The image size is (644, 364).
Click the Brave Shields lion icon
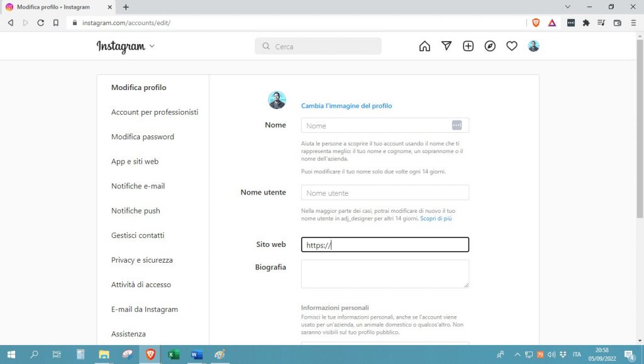coord(536,23)
